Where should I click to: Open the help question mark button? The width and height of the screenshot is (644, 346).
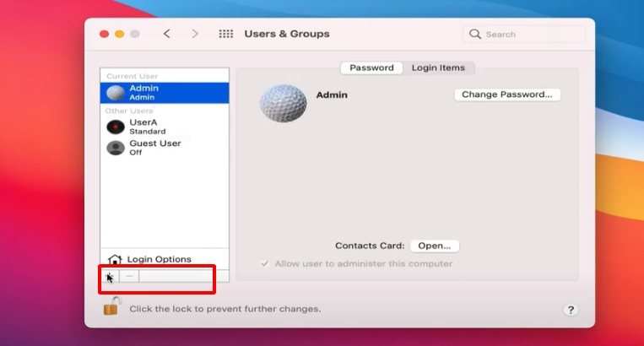coord(571,310)
